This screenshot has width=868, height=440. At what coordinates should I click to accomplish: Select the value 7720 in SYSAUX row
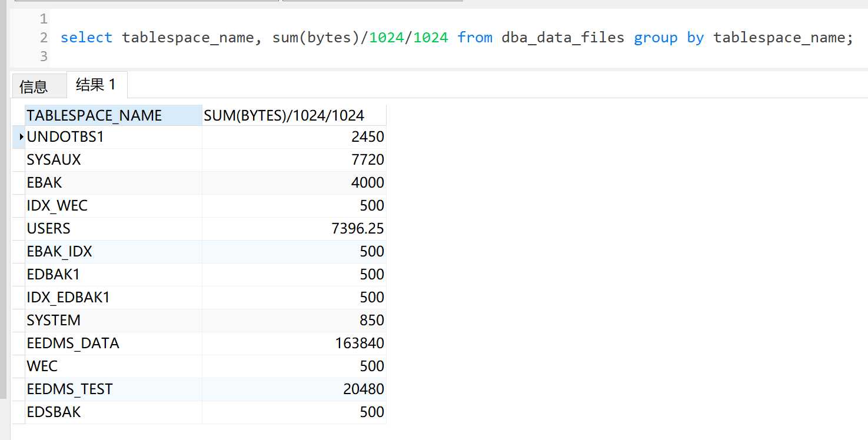tap(294, 160)
